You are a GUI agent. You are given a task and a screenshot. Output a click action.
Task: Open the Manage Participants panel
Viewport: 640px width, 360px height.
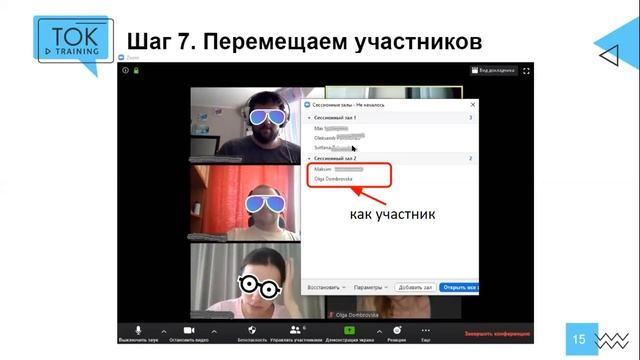(x=296, y=333)
